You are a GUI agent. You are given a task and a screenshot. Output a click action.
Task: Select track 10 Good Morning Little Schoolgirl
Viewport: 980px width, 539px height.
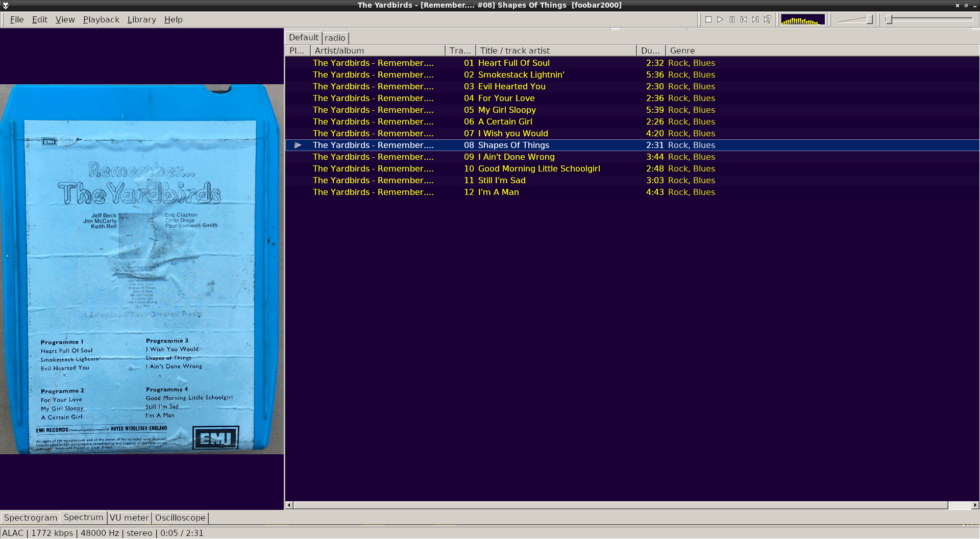[x=632, y=168]
